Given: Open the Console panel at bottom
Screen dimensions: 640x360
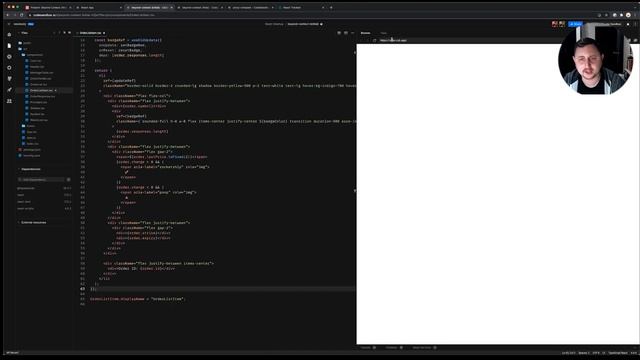Looking at the screenshot, I should [368, 348].
